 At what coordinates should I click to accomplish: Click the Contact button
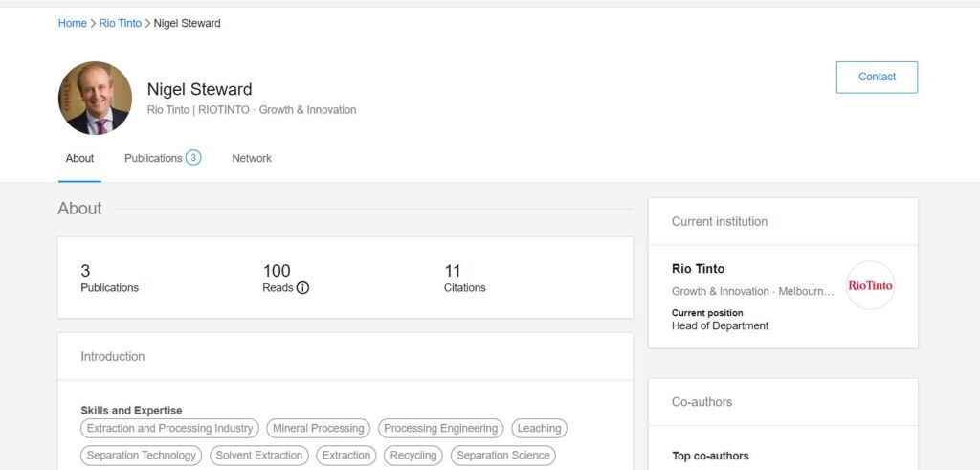point(877,77)
